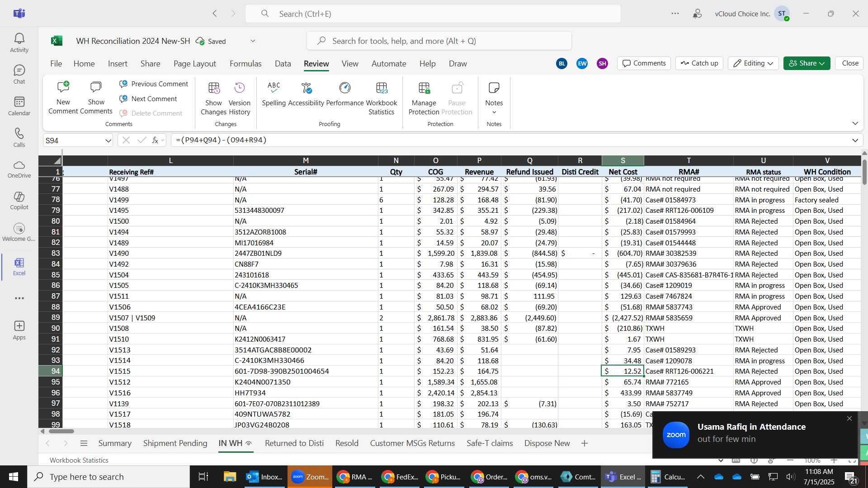Viewport: 868px width, 488px height.
Task: Click the fx insert function icon
Action: point(155,140)
